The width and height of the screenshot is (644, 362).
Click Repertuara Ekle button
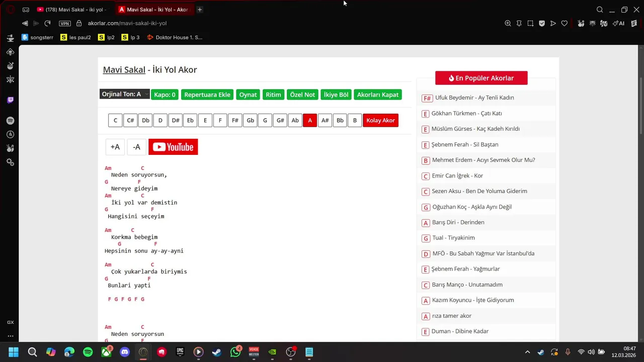pos(207,95)
